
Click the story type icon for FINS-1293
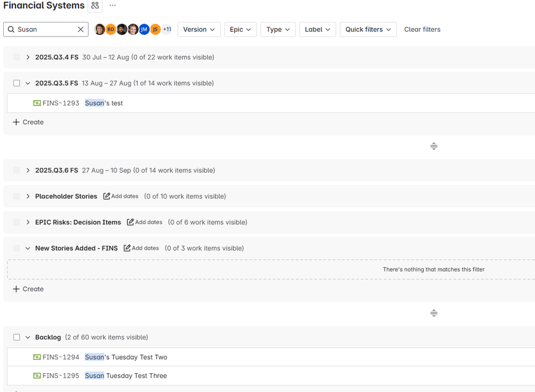point(37,103)
